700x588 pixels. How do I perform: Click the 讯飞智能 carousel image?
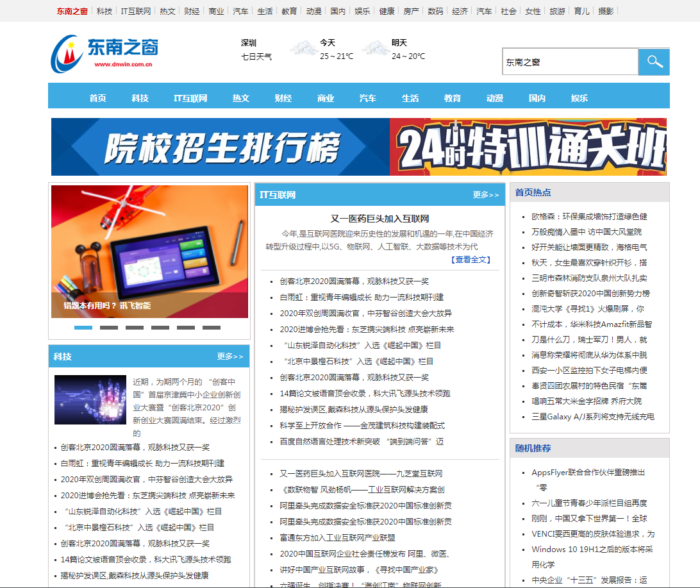point(149,250)
